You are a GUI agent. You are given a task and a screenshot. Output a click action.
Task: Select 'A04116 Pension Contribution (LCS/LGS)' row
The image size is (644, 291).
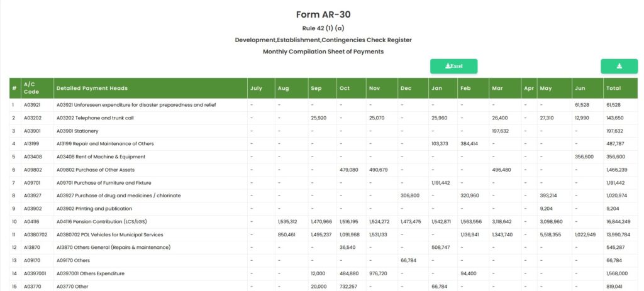click(x=323, y=222)
